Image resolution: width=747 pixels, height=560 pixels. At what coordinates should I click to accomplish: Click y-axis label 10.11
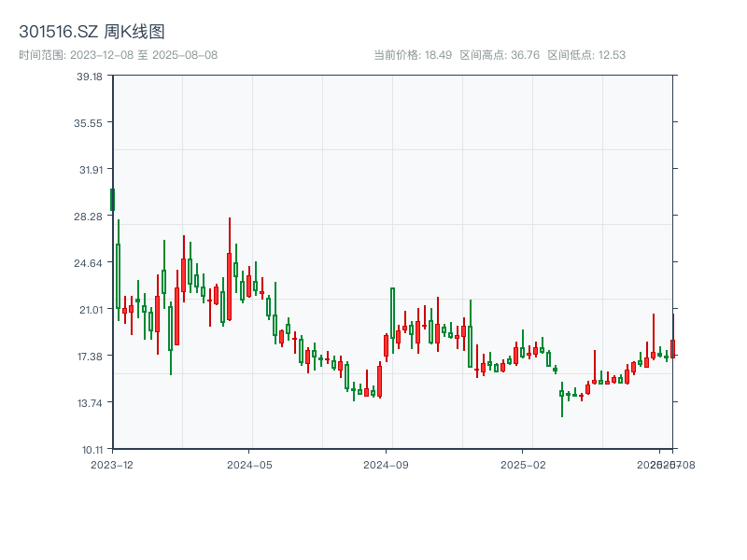tap(92, 450)
